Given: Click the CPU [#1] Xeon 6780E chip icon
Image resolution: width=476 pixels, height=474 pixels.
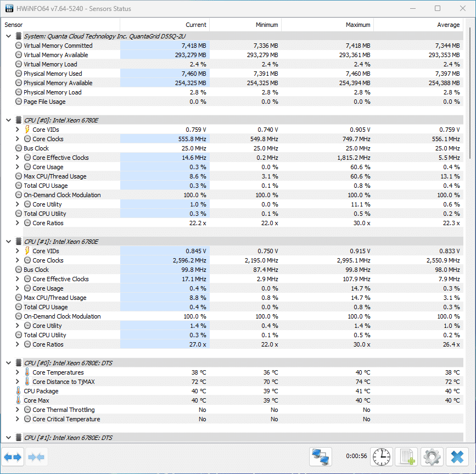Looking at the screenshot, I should [19, 242].
